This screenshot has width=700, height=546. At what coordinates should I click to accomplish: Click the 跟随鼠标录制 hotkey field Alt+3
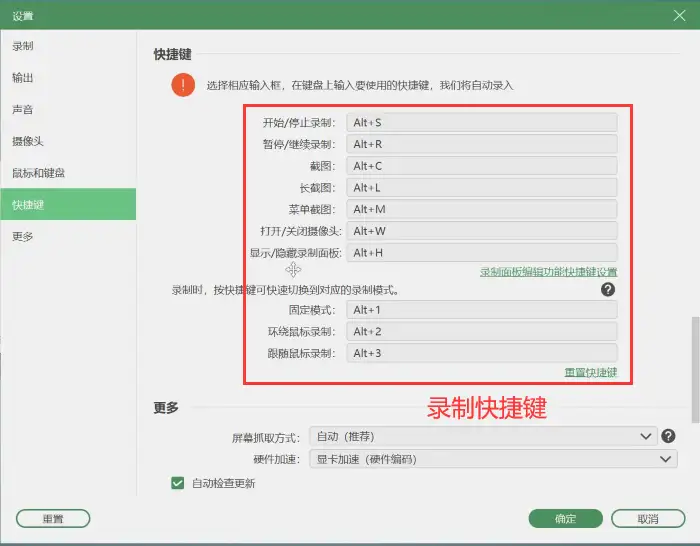pyautogui.click(x=482, y=353)
